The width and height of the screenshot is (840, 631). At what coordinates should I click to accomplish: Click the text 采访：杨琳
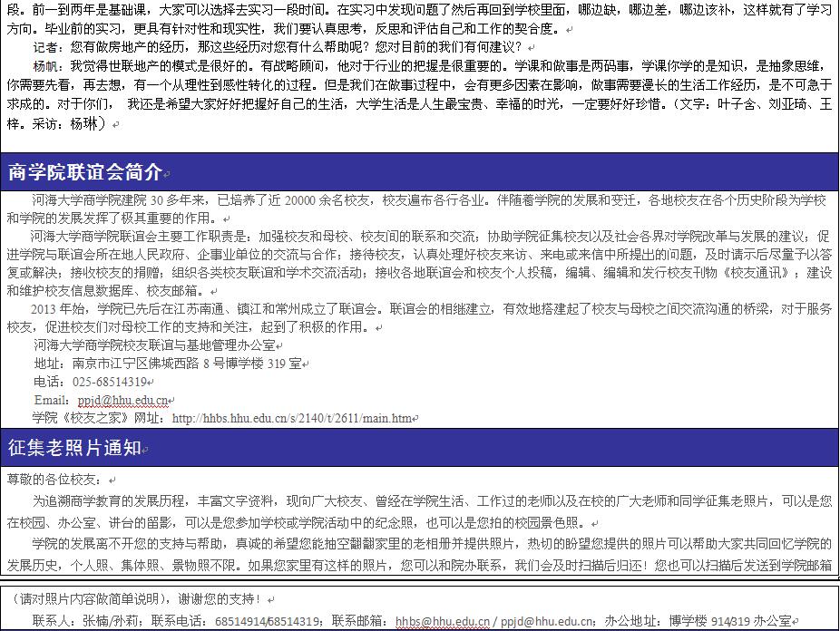click(64, 123)
